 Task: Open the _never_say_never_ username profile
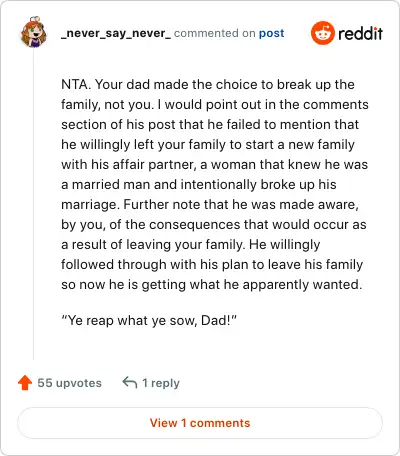(x=116, y=33)
